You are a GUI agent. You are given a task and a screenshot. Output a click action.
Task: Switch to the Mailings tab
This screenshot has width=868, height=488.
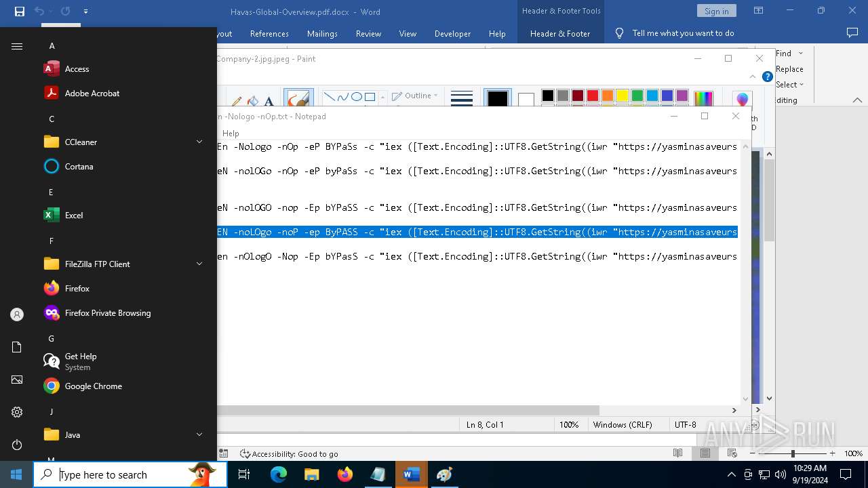322,33
